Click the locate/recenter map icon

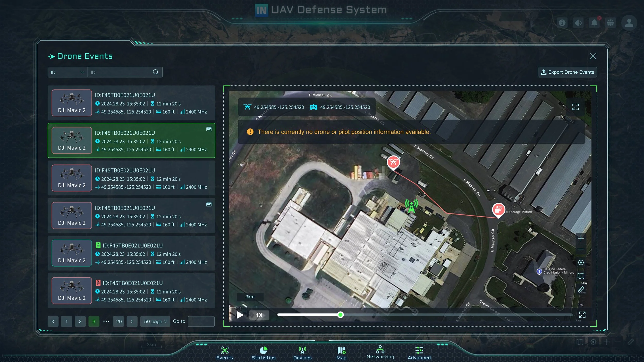pos(581,263)
